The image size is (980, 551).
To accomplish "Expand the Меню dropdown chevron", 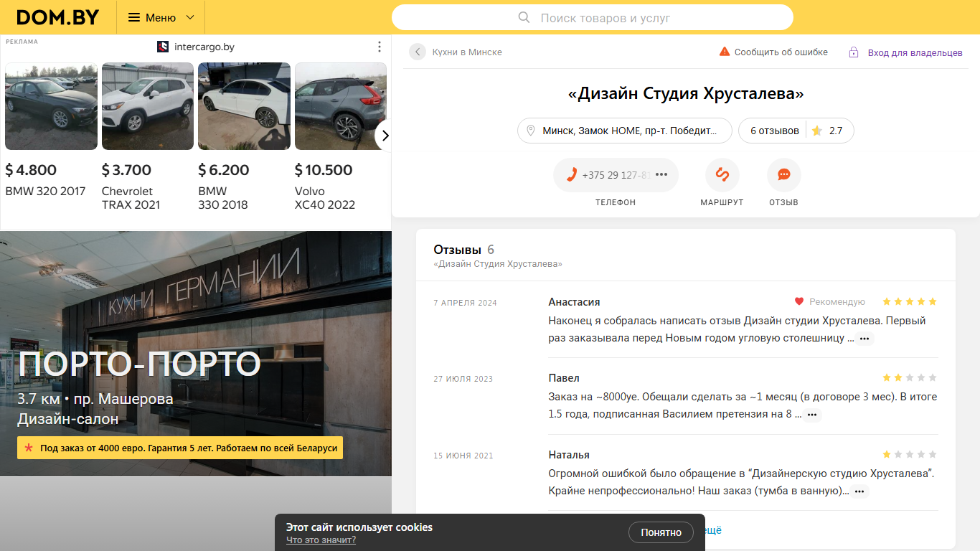I will click(x=190, y=17).
